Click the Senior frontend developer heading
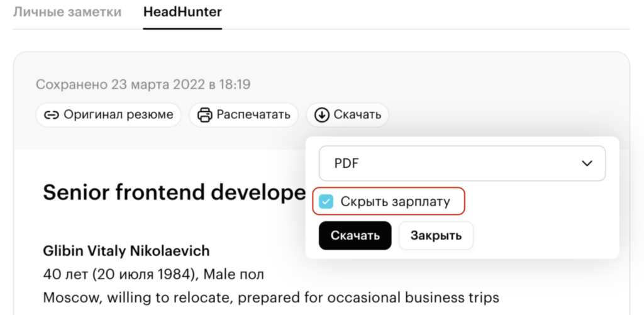The image size is (644, 315). coord(175,192)
